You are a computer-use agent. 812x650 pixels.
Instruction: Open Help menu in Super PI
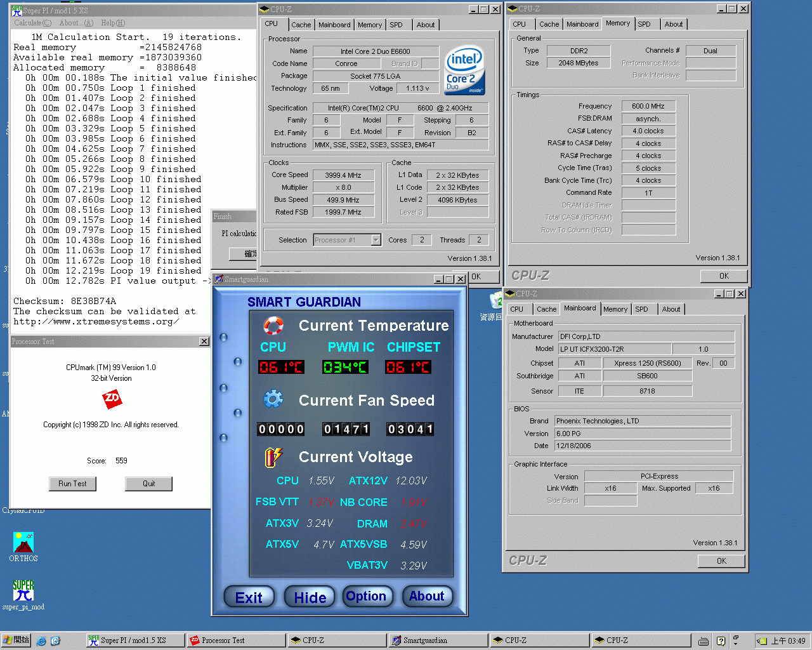point(113,23)
